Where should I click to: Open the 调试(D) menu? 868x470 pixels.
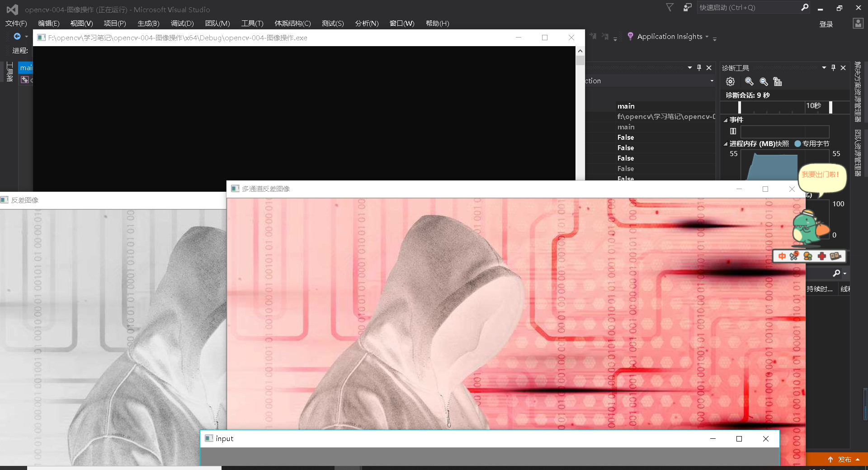(181, 23)
